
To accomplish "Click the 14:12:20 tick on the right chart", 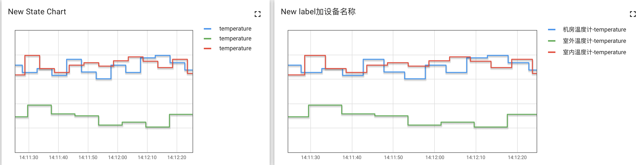I will point(517,158).
